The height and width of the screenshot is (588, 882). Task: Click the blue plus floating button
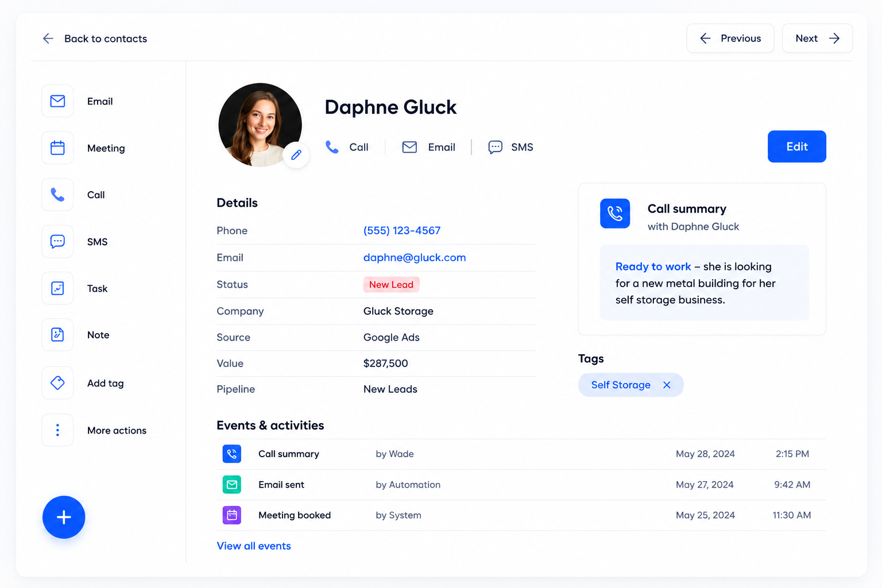64,517
